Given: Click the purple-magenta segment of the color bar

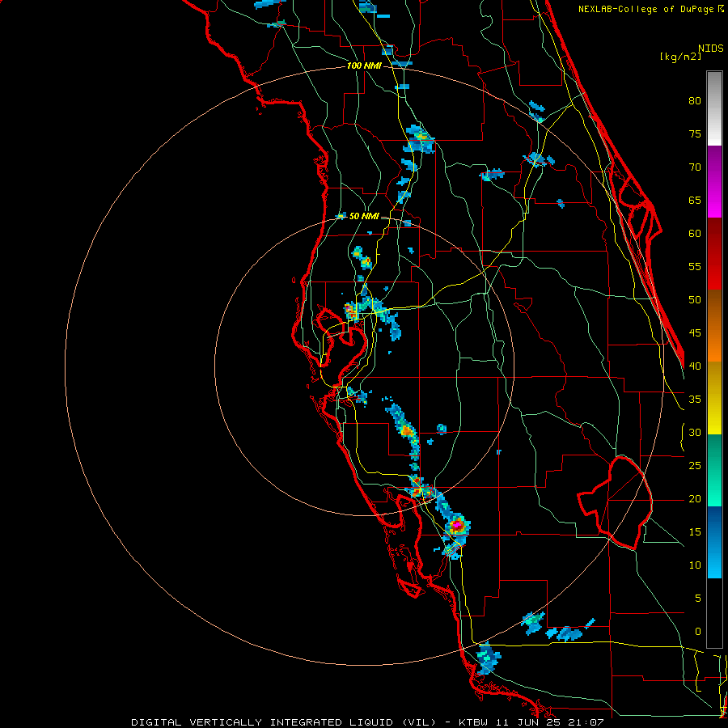Looking at the screenshot, I should 714,181.
